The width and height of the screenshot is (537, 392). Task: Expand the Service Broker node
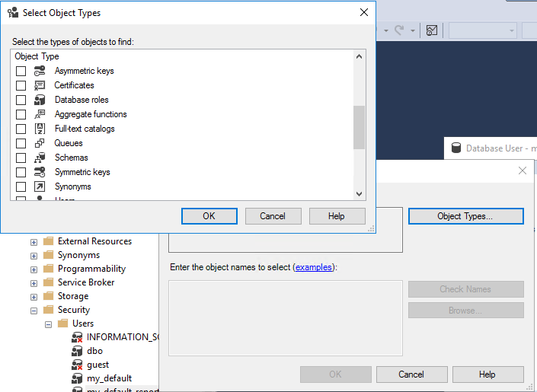[x=34, y=282]
